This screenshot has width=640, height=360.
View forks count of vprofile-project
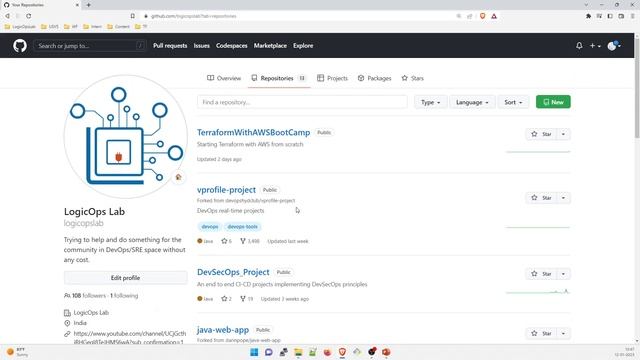(x=250, y=241)
